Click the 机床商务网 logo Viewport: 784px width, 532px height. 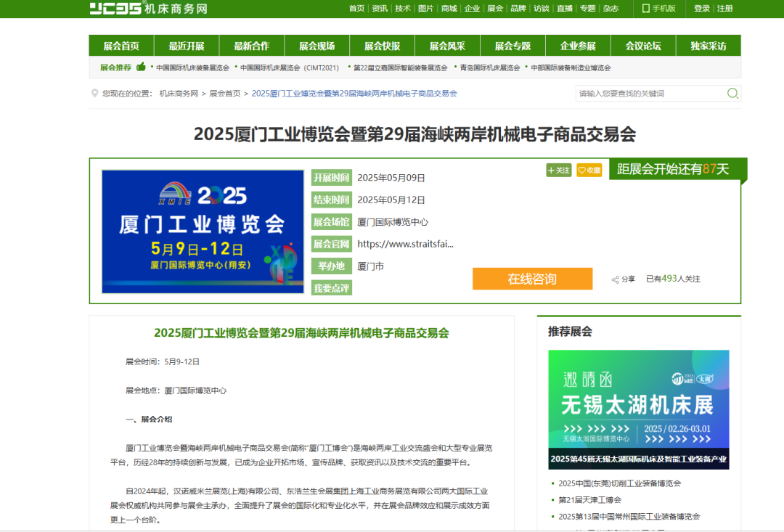pyautogui.click(x=149, y=8)
